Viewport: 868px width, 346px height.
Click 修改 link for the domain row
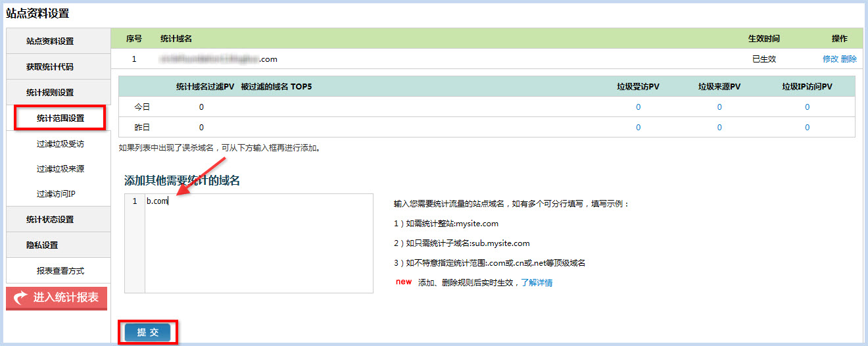click(831, 59)
